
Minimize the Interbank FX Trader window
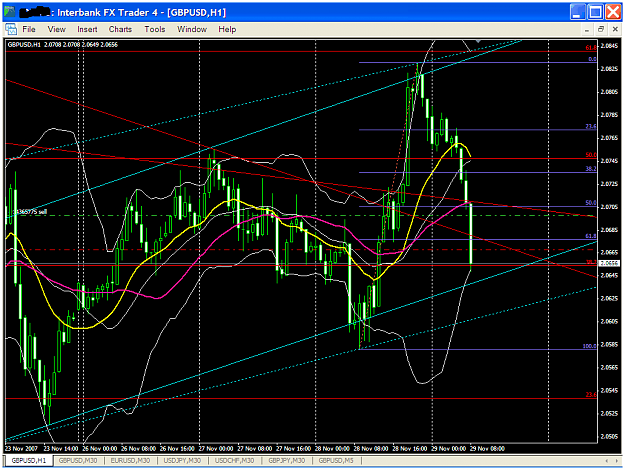577,12
